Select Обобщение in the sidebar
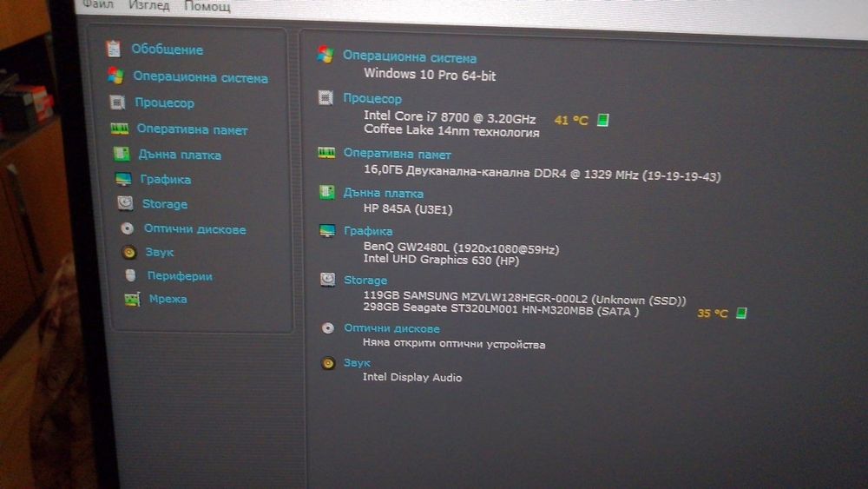The image size is (868, 489). pos(168,50)
